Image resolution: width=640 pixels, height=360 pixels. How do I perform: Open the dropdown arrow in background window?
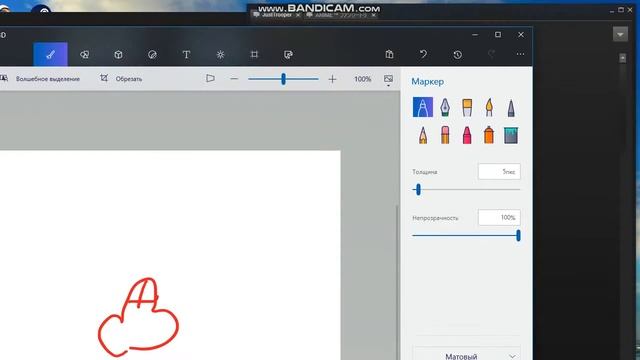[620, 34]
